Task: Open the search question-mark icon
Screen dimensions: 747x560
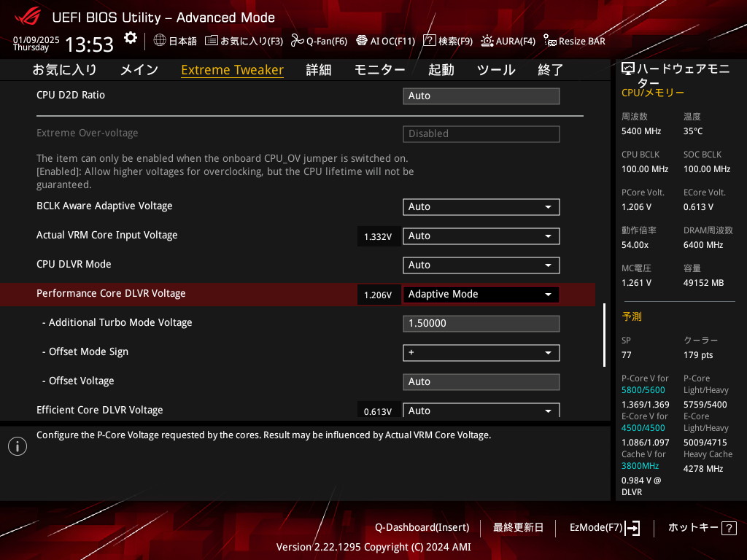Action: (430, 41)
